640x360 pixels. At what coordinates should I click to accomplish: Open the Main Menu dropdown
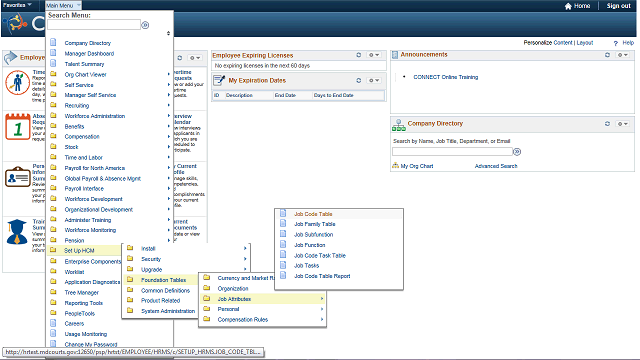(x=63, y=5)
